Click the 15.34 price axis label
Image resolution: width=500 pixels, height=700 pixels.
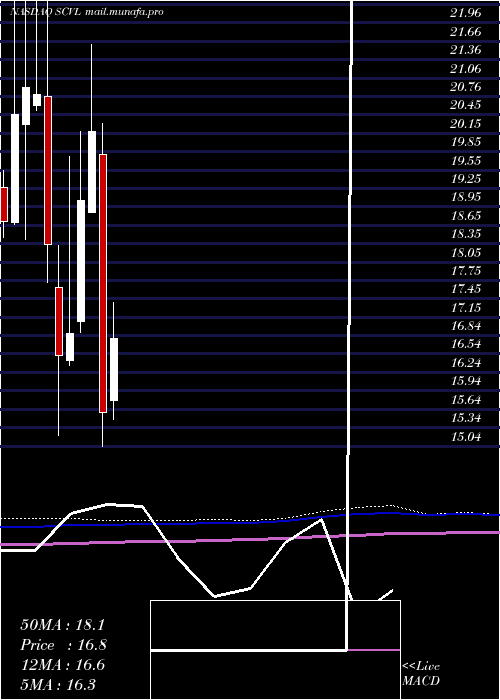[466, 418]
